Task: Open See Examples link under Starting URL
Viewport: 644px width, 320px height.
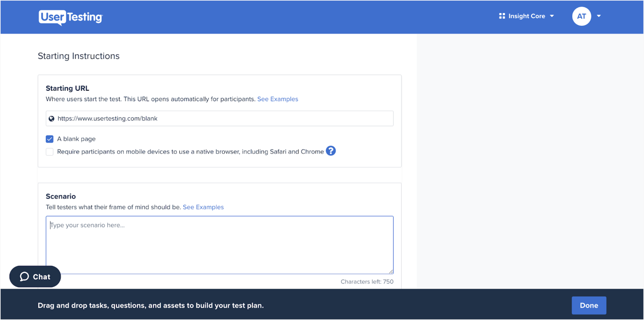Action: click(x=278, y=99)
